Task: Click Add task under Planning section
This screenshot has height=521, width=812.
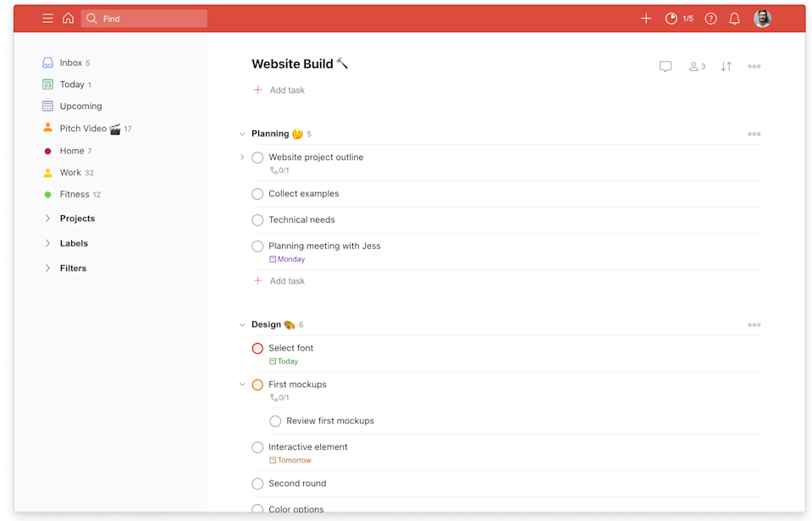Action: coord(286,281)
